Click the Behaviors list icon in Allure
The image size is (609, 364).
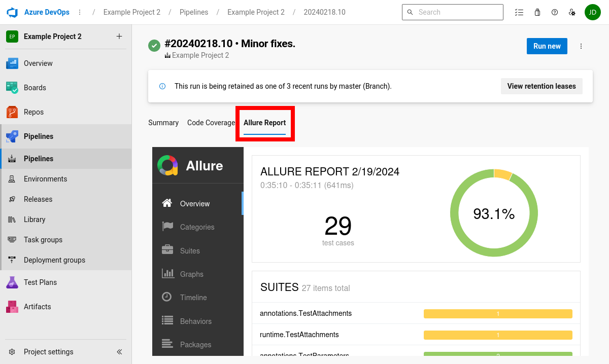pos(167,321)
